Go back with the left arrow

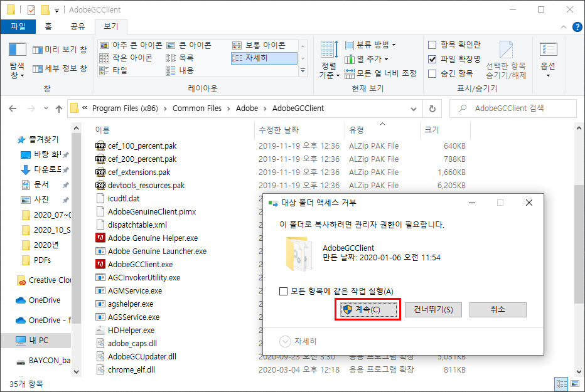tap(13, 109)
